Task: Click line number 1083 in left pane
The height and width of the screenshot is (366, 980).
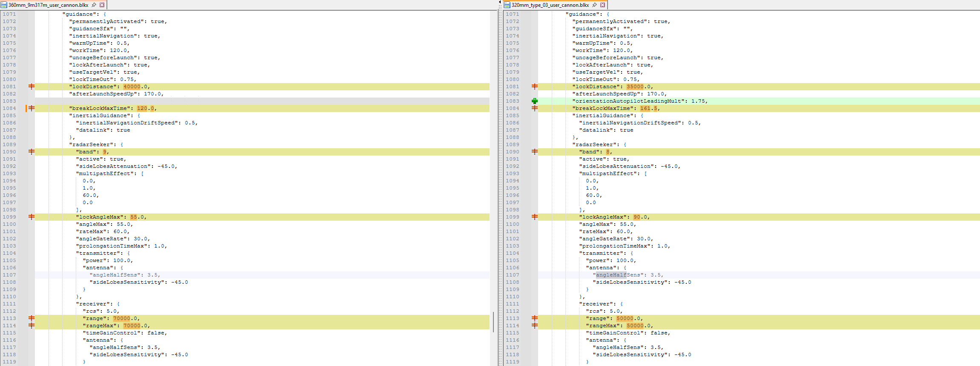Action: 9,101
